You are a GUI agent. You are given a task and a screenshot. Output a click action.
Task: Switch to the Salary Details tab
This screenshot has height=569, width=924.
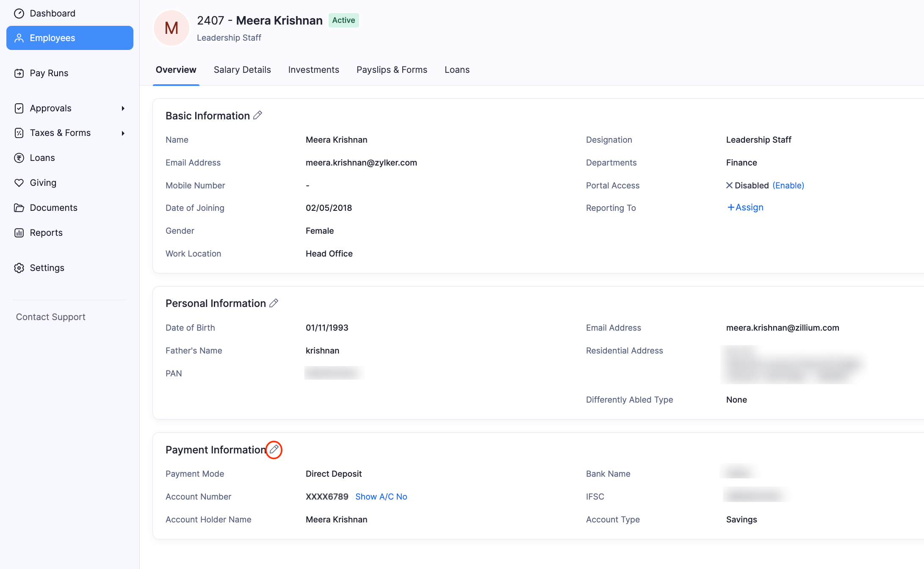(x=242, y=69)
